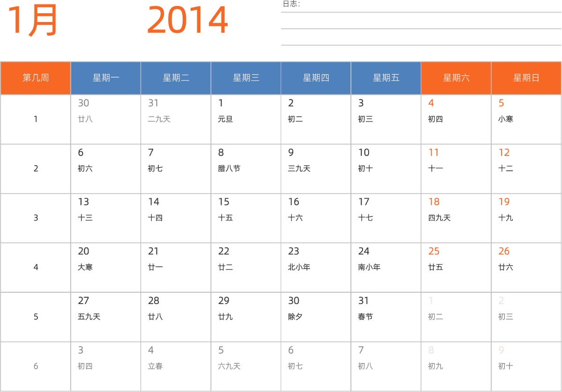Select January 7 初七 cell

176,169
